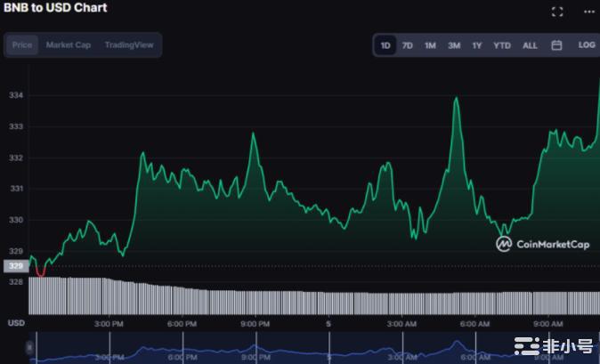
Task: Enter fullscreen chart mode
Action: click(557, 12)
